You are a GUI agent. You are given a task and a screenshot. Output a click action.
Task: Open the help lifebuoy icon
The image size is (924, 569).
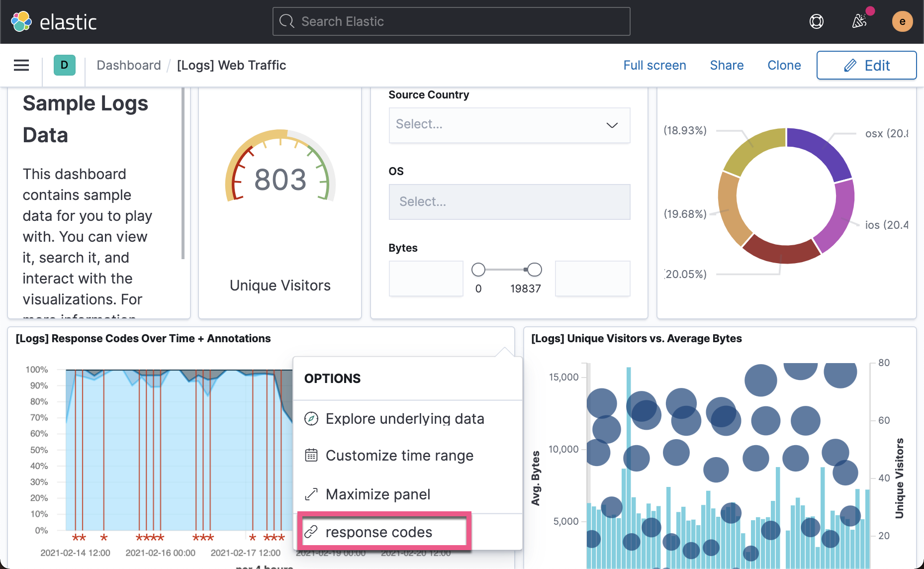coord(817,21)
